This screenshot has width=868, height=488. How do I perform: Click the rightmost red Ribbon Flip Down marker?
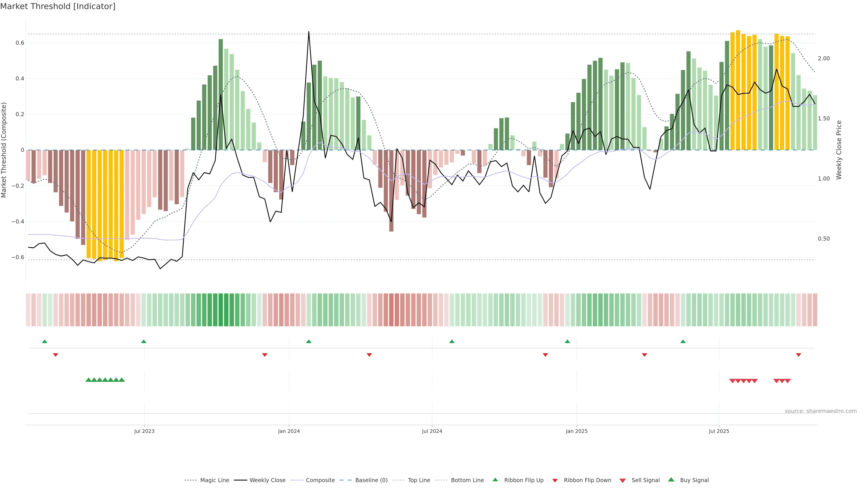[x=798, y=355]
